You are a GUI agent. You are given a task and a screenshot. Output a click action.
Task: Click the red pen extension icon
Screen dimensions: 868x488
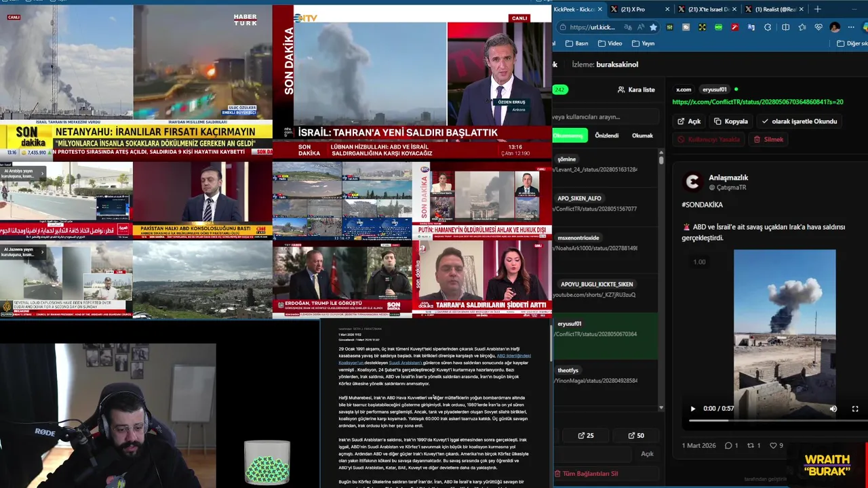tap(734, 27)
